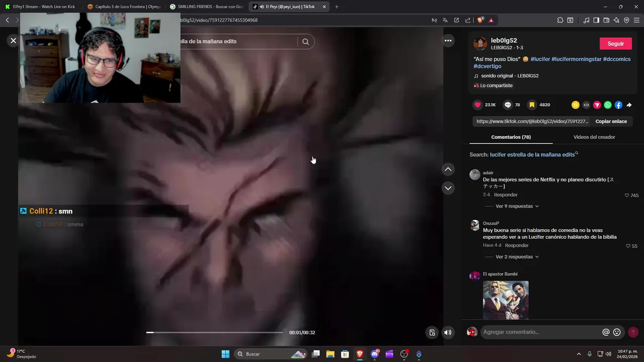Navigate back in browser
644x362 pixels.
click(7, 20)
